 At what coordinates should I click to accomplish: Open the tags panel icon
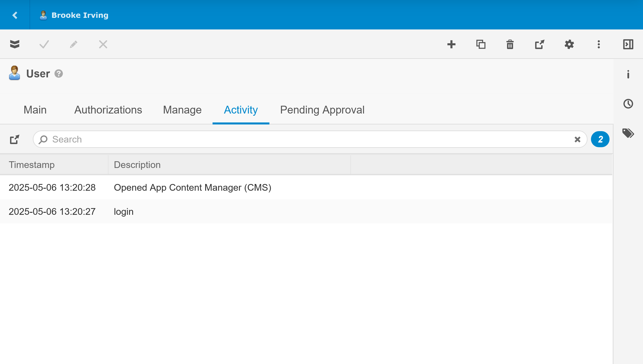tap(628, 133)
